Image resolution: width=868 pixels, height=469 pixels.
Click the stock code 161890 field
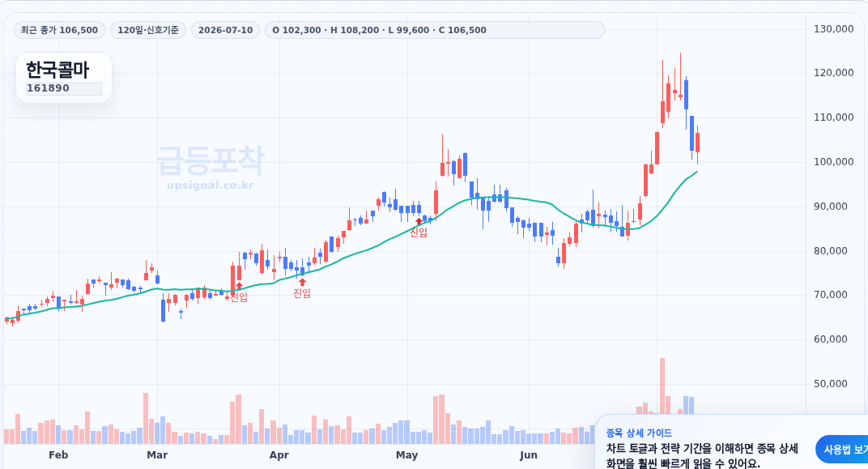(x=64, y=88)
